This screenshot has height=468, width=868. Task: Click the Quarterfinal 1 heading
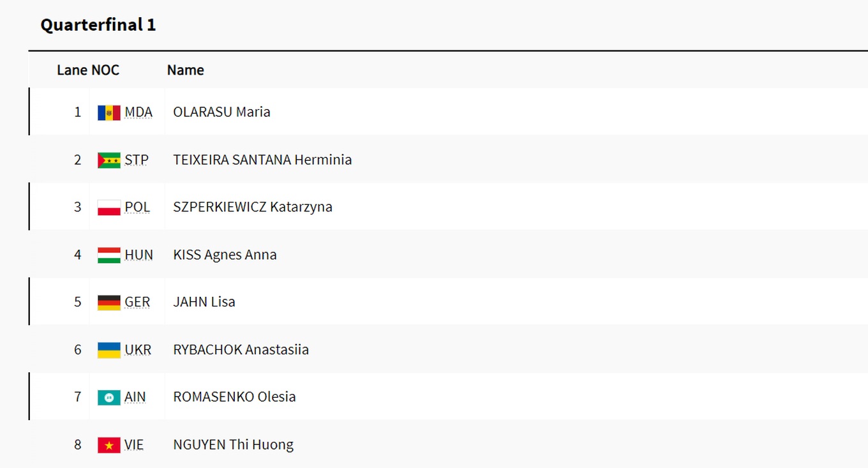98,25
